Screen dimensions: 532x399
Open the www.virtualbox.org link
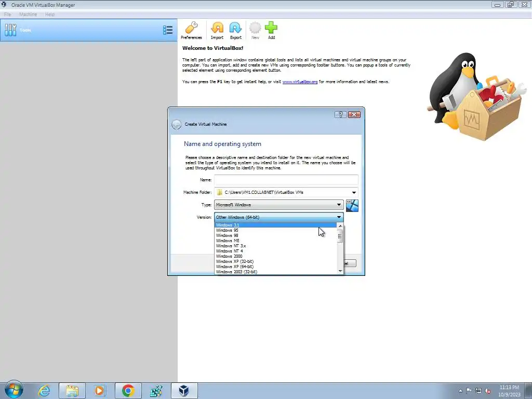[x=300, y=82]
